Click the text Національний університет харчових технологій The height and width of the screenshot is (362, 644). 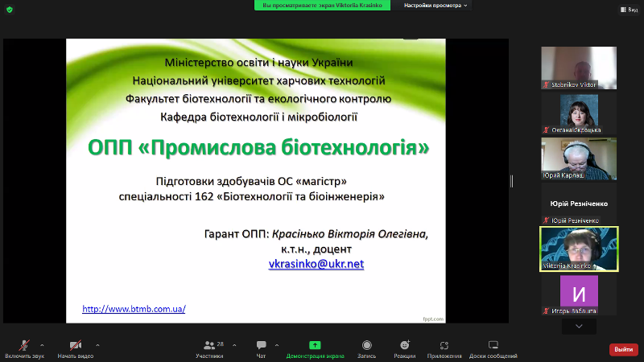tap(258, 80)
